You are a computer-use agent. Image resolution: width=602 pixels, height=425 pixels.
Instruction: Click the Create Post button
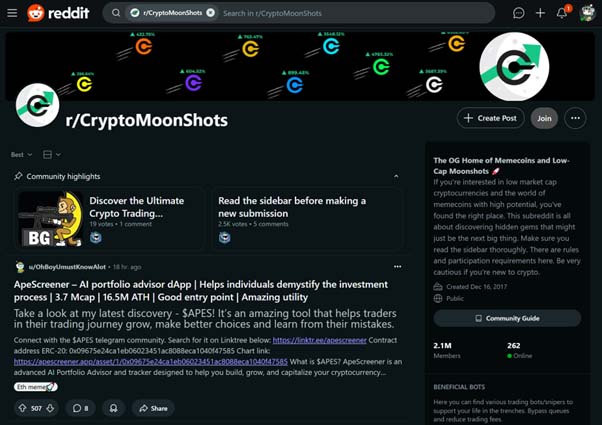click(x=490, y=118)
